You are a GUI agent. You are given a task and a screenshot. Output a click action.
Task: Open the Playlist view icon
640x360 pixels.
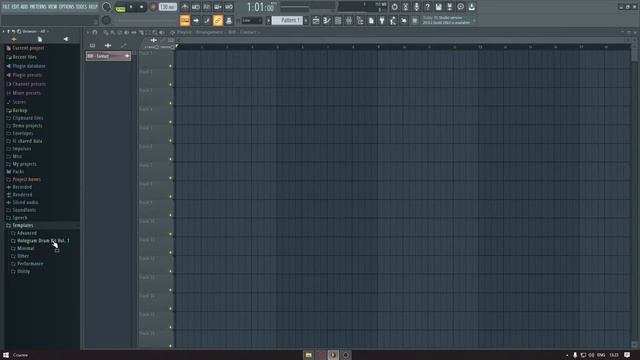pyautogui.click(x=316, y=20)
